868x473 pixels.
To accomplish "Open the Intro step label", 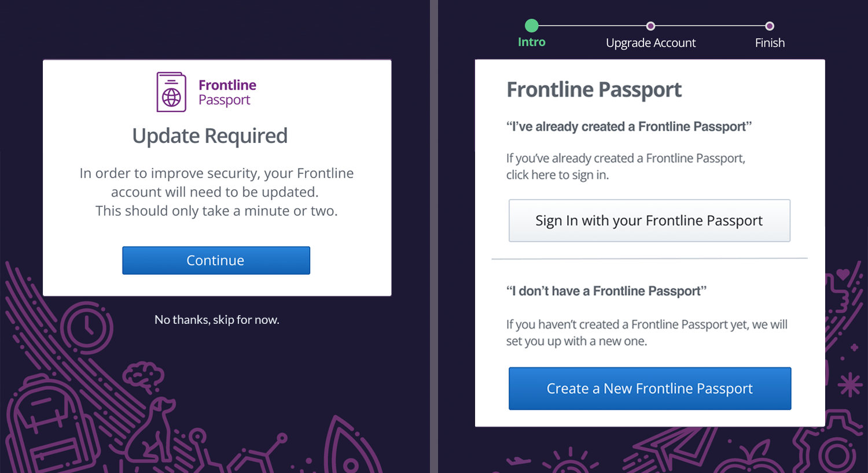I will pos(532,42).
